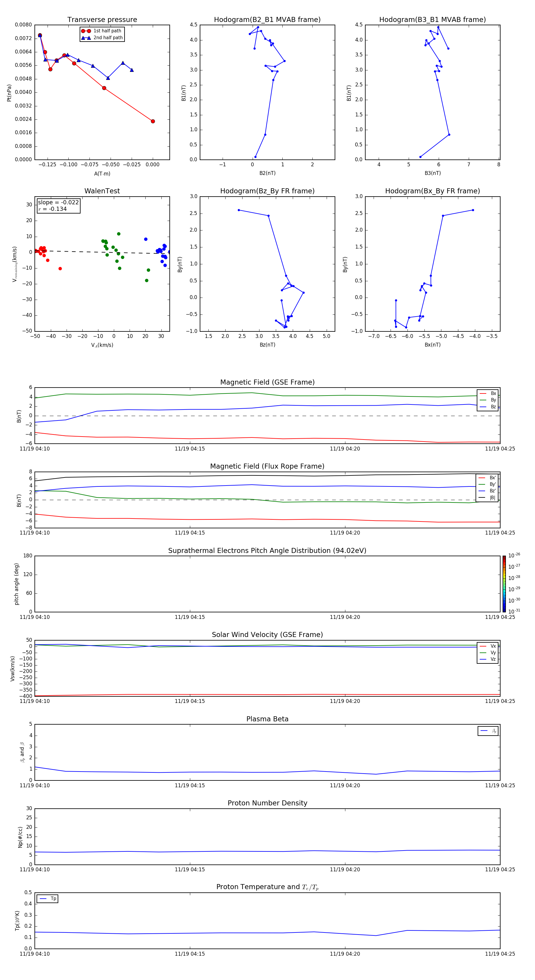Click the Bx' legend entry in Flux Rope plot

[487, 478]
